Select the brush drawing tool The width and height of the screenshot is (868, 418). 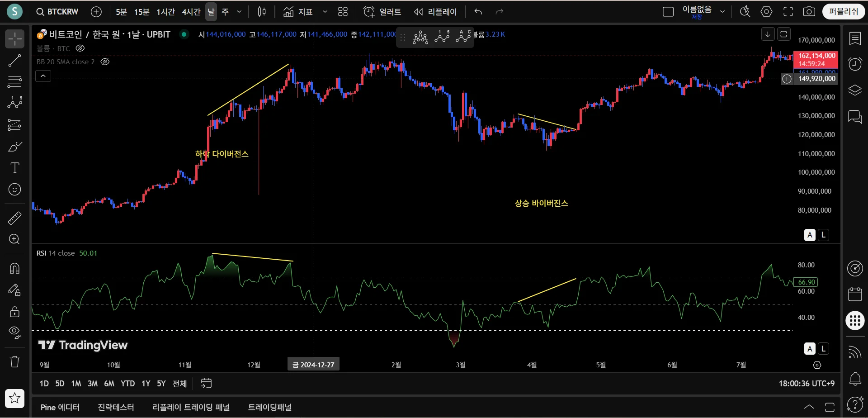[x=14, y=147]
